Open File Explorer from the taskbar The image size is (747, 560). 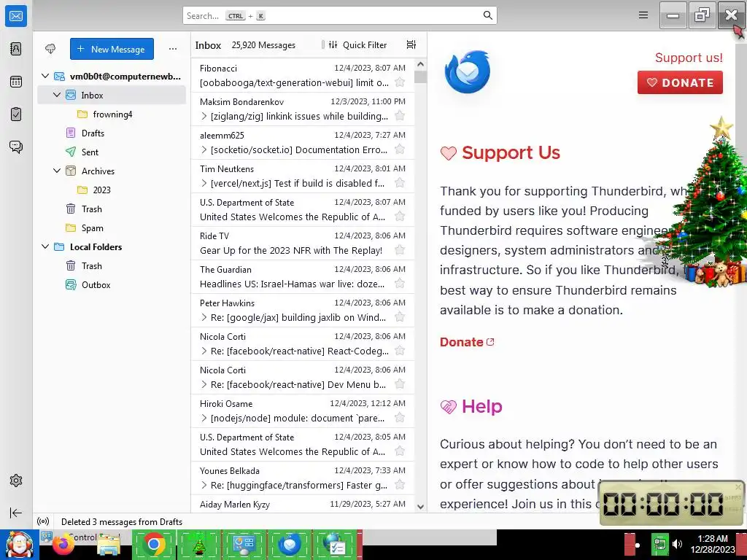pyautogui.click(x=109, y=545)
